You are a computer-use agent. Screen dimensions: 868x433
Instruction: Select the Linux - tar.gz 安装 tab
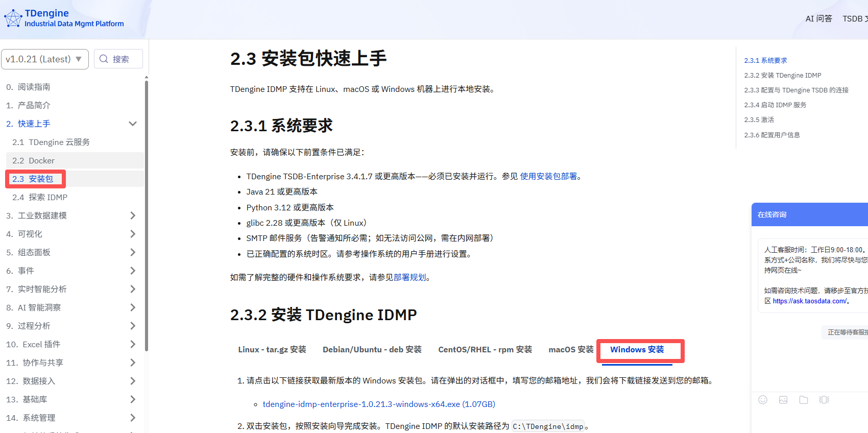[x=272, y=350]
